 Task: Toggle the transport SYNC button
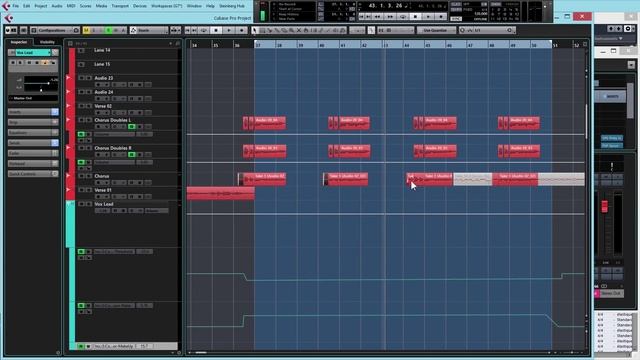(456, 19)
